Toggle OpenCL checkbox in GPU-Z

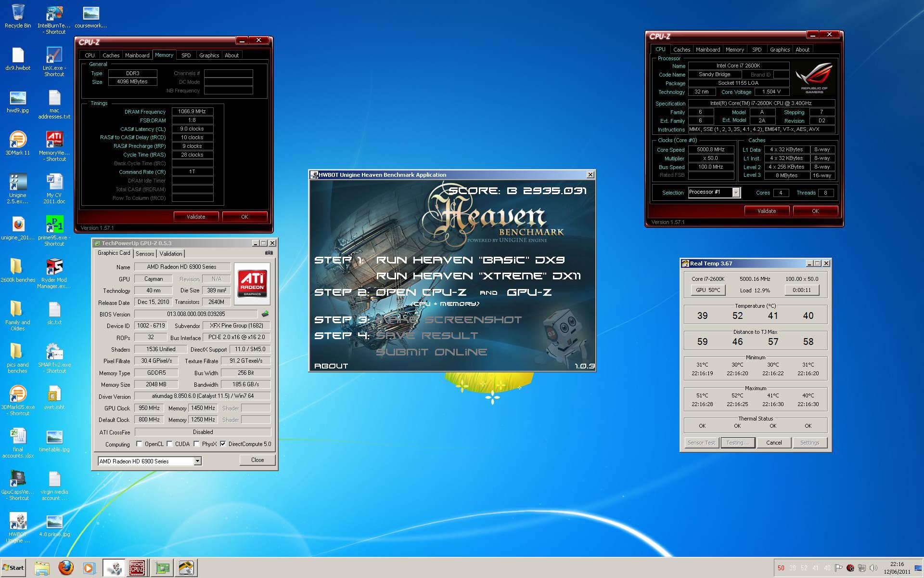139,444
